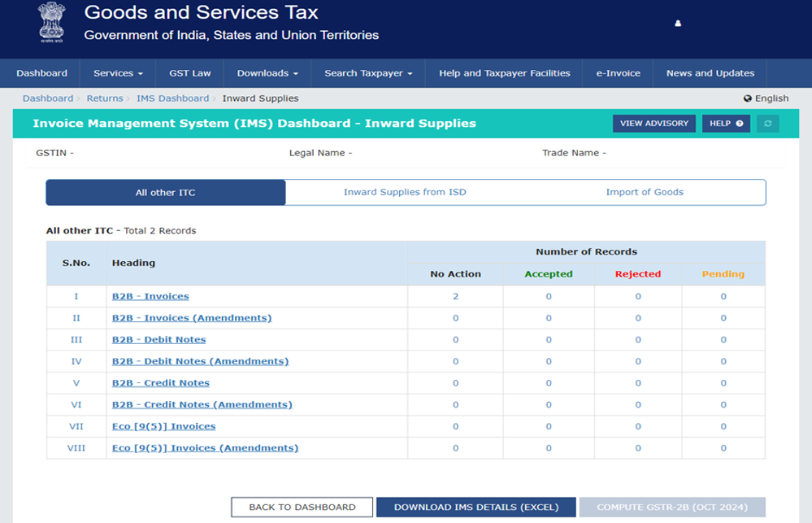Open the B2B - Invoices link
This screenshot has height=523, width=812.
(150, 297)
